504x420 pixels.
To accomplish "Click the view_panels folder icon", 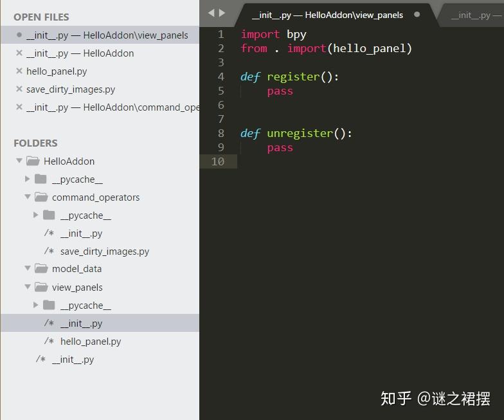I will tap(41, 287).
